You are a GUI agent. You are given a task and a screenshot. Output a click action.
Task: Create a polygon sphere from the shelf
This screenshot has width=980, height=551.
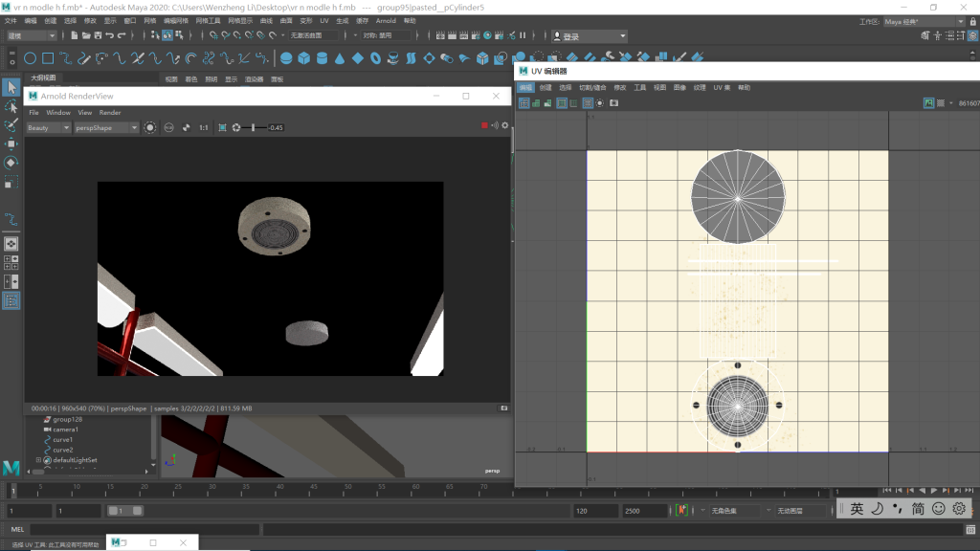286,58
